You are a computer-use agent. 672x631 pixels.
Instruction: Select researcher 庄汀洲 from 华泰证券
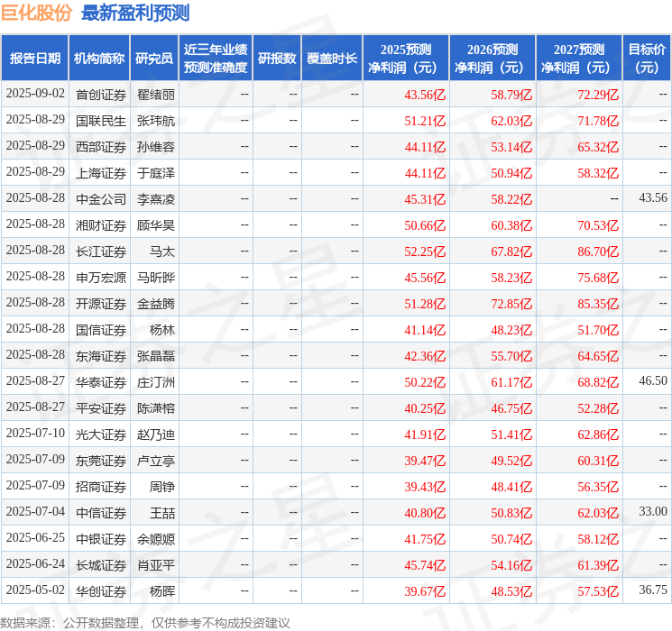[155, 382]
